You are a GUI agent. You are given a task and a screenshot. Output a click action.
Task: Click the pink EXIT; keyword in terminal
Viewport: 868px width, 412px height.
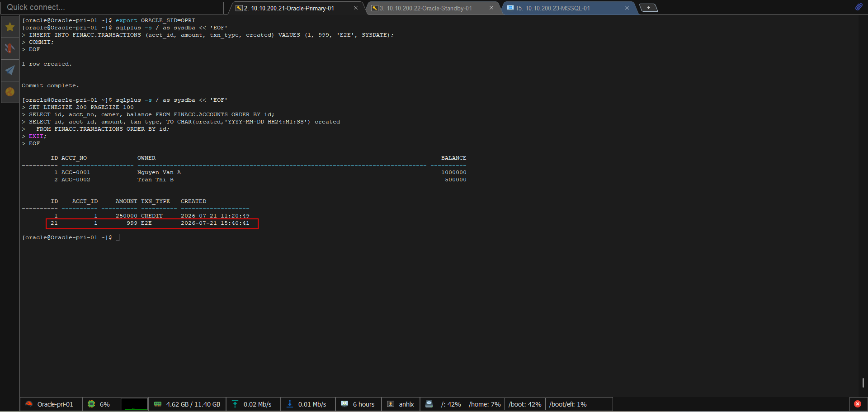38,136
